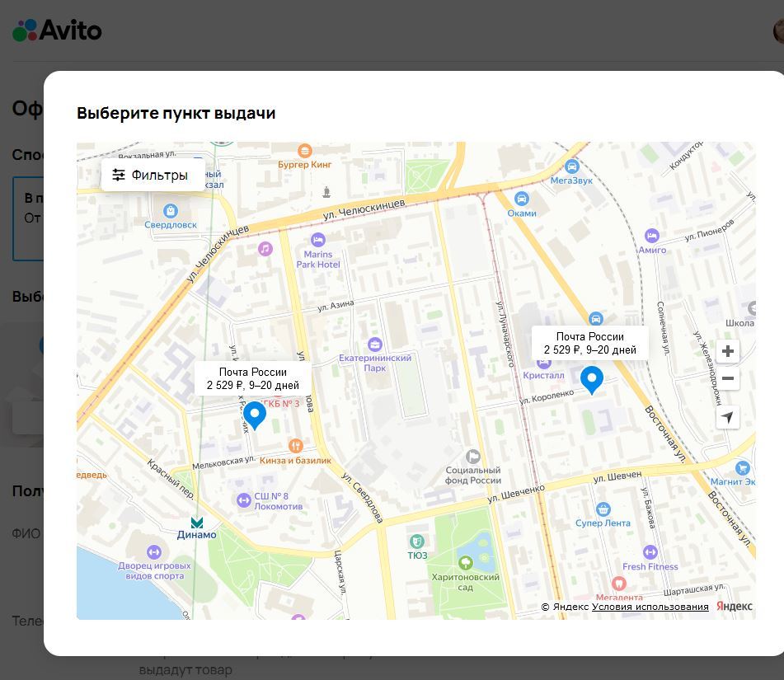Center map on my location arrow
Viewport: 784px width, 680px height.
pos(727,417)
